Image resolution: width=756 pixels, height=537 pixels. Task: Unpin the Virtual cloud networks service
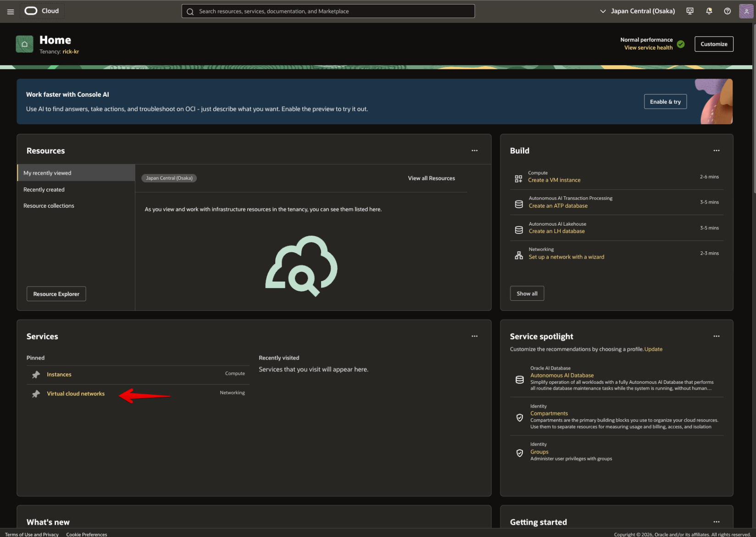click(36, 394)
